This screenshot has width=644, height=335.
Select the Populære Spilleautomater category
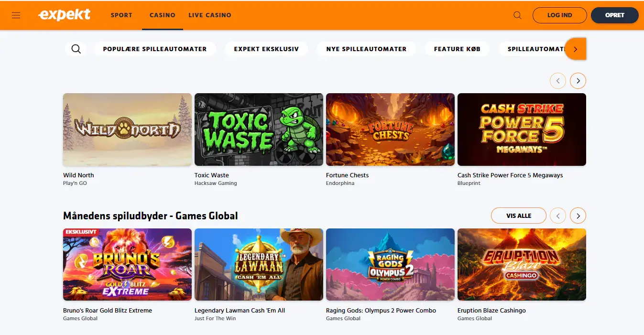pyautogui.click(x=155, y=49)
